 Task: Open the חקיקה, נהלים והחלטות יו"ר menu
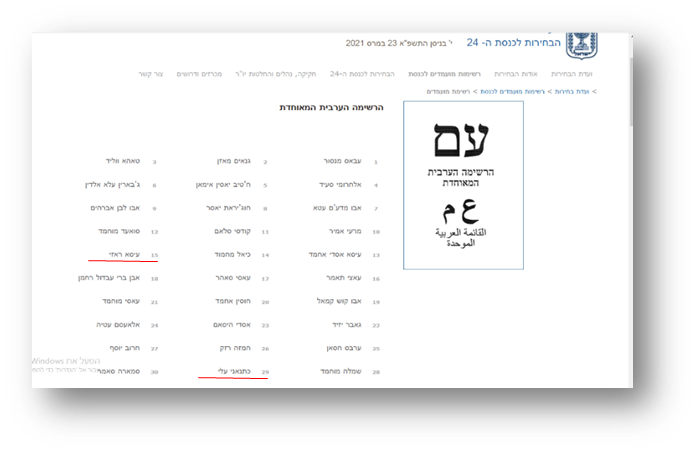(276, 74)
